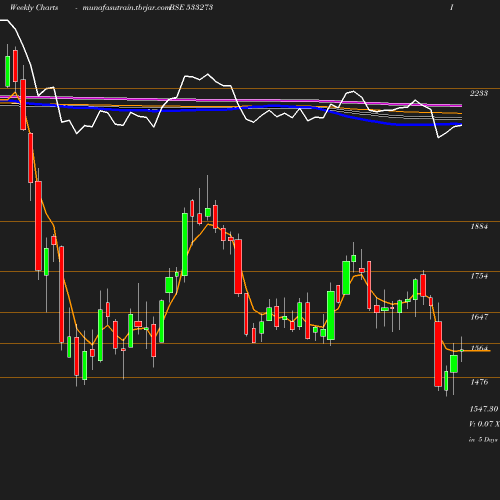Select the 1754 price level label
The height and width of the screenshot is (500, 500).
tap(479, 276)
